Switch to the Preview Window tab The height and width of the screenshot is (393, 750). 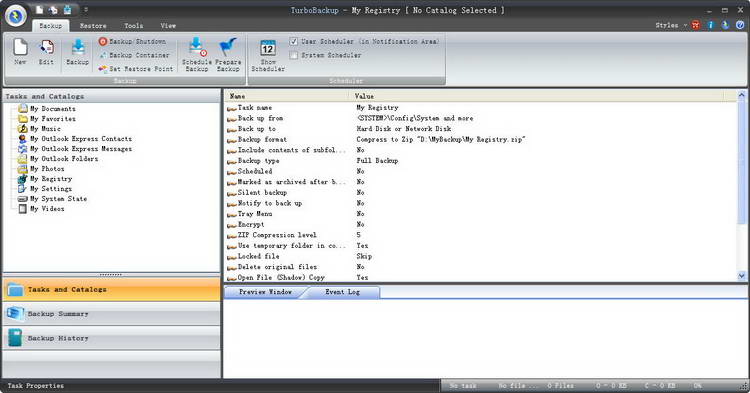point(265,292)
